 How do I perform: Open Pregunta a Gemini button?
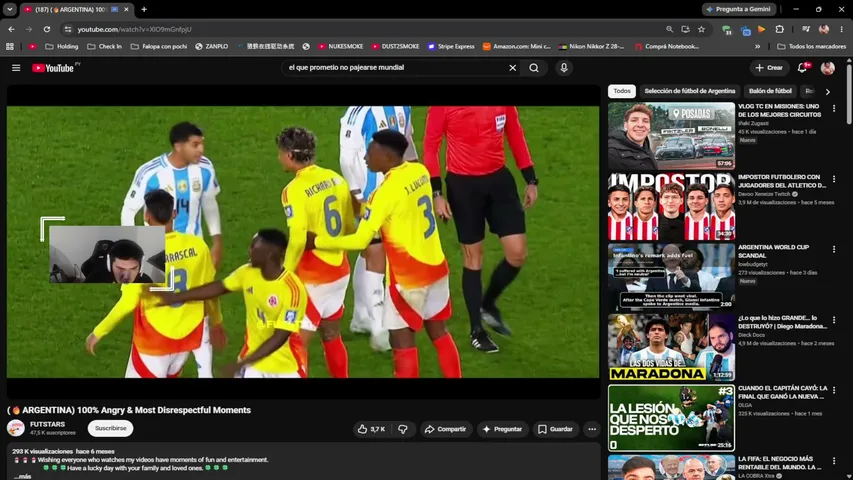point(739,9)
